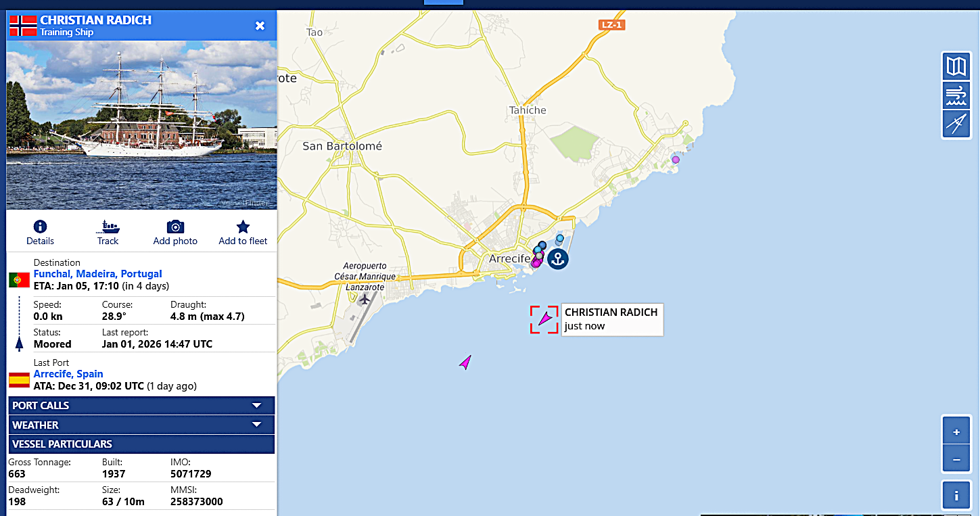Viewport: 980px width, 516px height.
Task: Select the distance measuring compass tool
Action: point(956,124)
